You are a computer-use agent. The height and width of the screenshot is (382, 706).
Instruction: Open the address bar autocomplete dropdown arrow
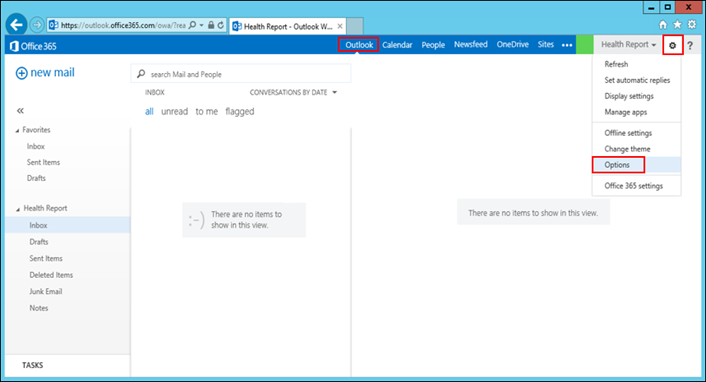[202, 25]
